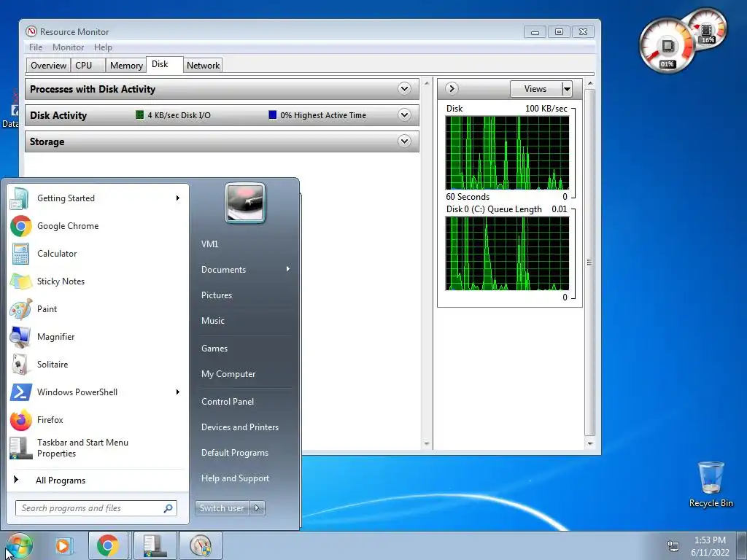This screenshot has width=747, height=560.
Task: Click the green Disk I/O color indicator
Action: (x=139, y=114)
